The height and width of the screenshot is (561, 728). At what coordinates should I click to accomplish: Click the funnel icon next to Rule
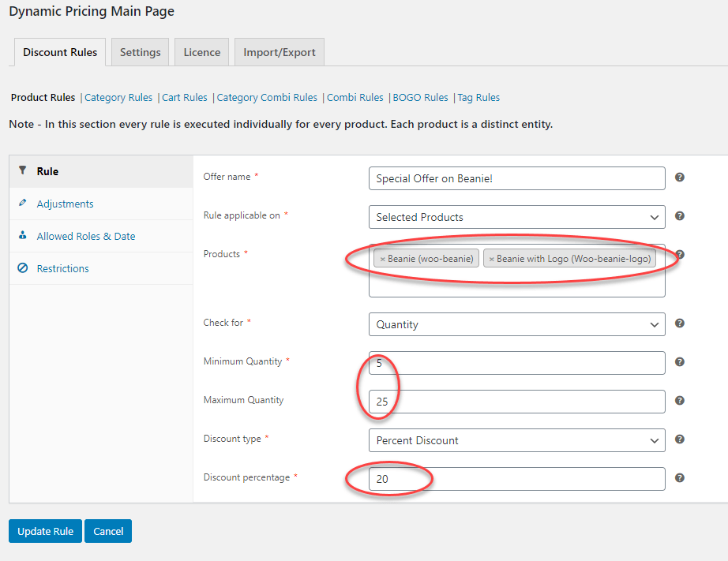[22, 170]
